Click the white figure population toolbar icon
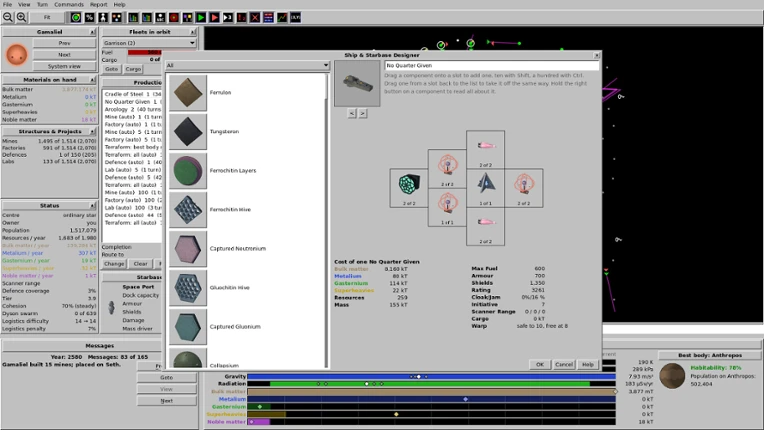The width and height of the screenshot is (764, 430). coord(103,18)
